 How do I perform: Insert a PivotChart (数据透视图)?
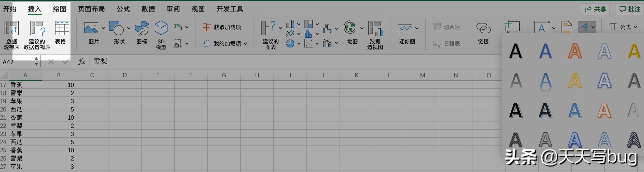click(x=375, y=35)
